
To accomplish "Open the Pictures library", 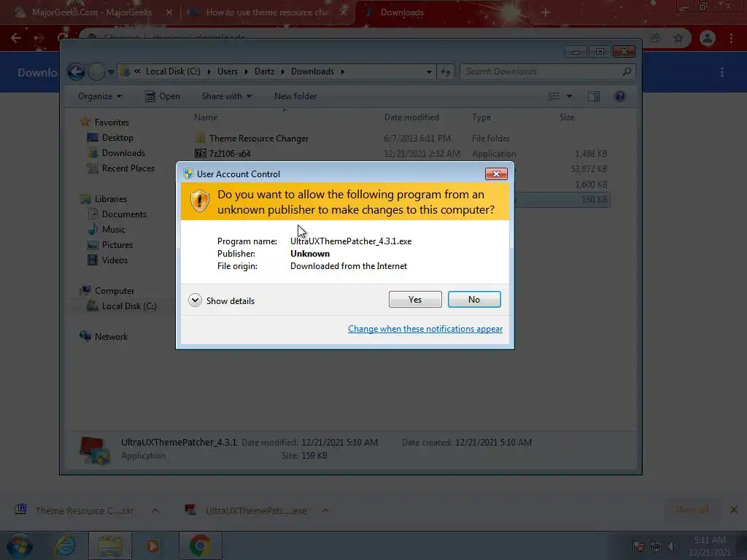I will (x=109, y=245).
